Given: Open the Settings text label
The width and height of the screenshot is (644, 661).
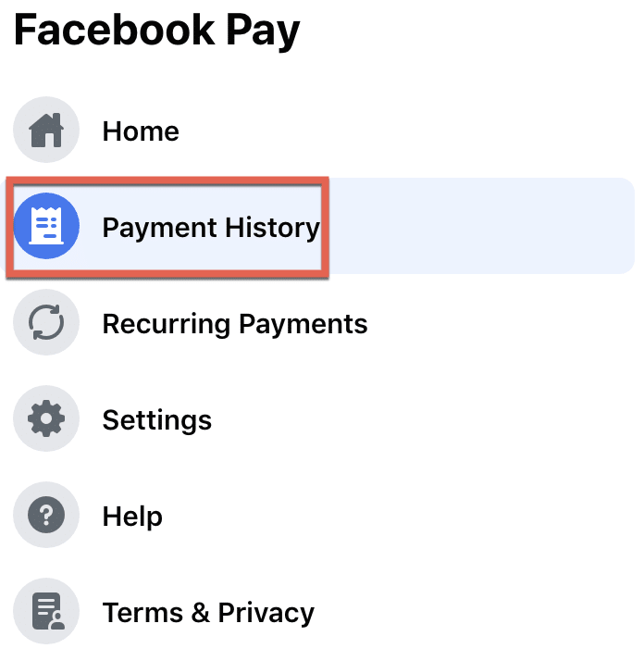Looking at the screenshot, I should pyautogui.click(x=157, y=420).
